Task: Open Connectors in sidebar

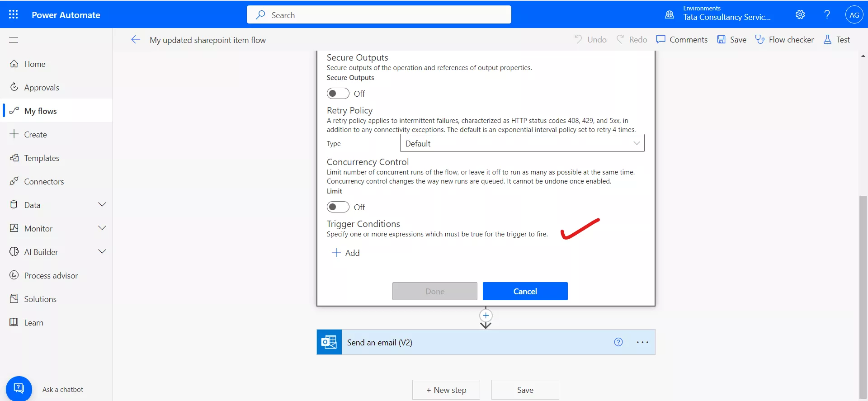Action: 56,182
